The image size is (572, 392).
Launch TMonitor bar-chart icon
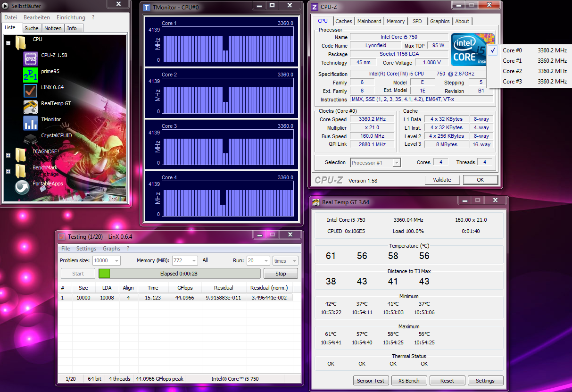pyautogui.click(x=31, y=123)
